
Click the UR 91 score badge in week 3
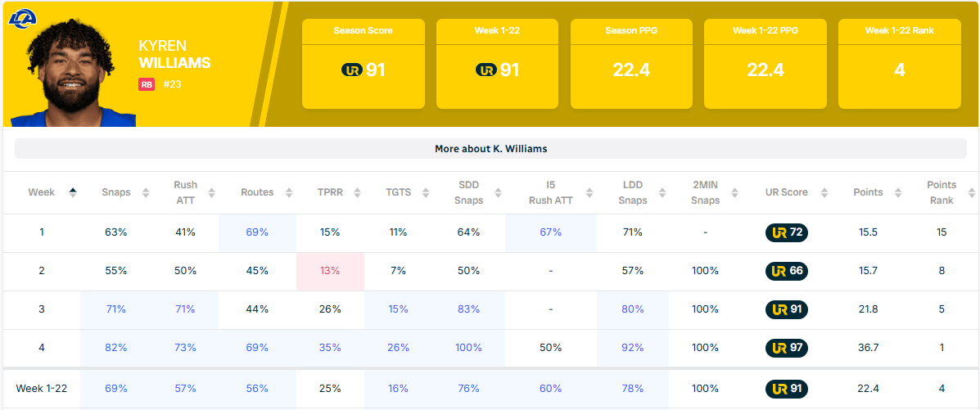786,309
